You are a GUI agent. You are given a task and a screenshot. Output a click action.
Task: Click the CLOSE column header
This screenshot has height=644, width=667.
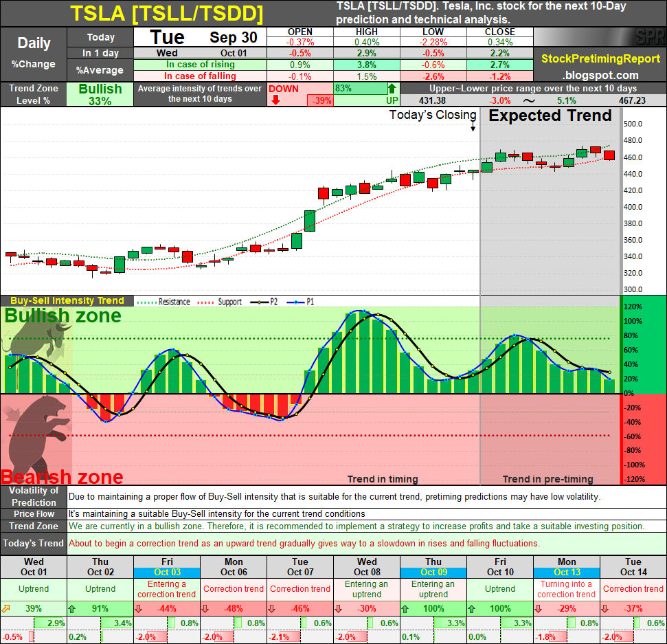click(500, 32)
